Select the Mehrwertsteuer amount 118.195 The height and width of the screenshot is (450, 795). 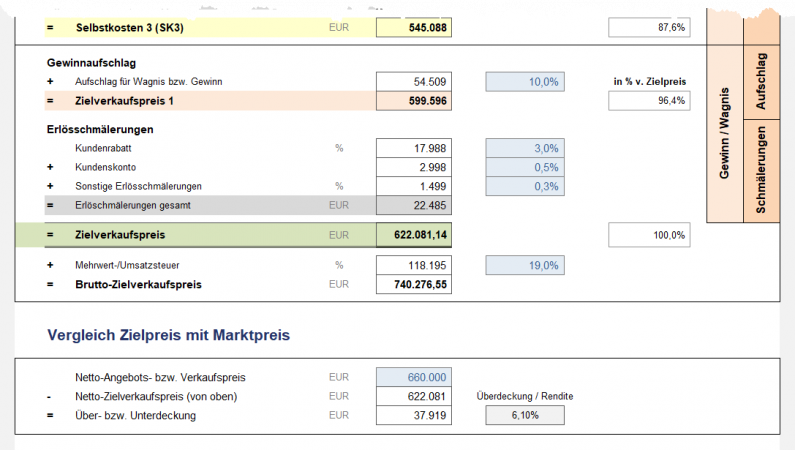pos(414,265)
